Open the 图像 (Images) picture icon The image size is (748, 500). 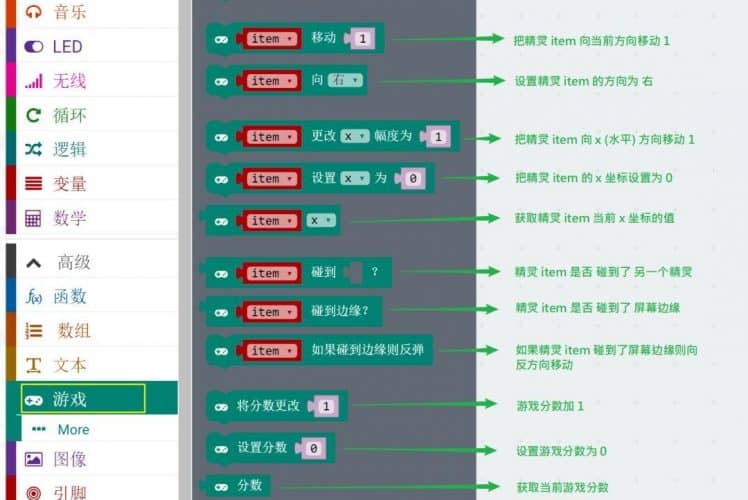click(34, 460)
